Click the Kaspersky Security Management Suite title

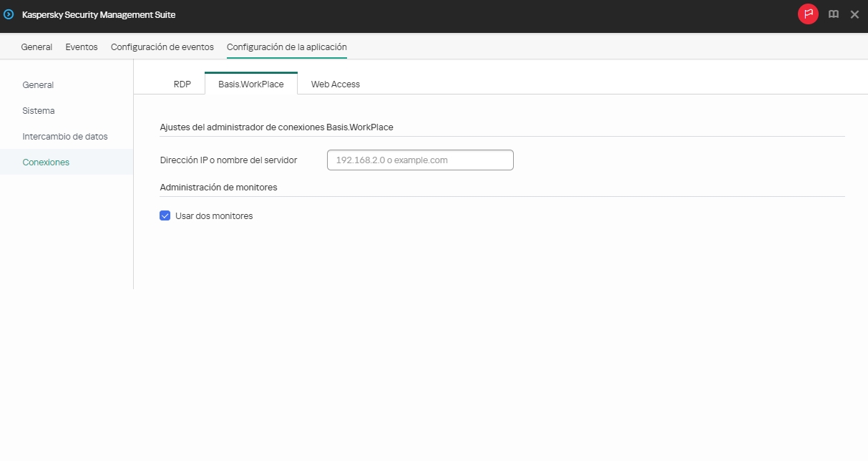click(97, 14)
